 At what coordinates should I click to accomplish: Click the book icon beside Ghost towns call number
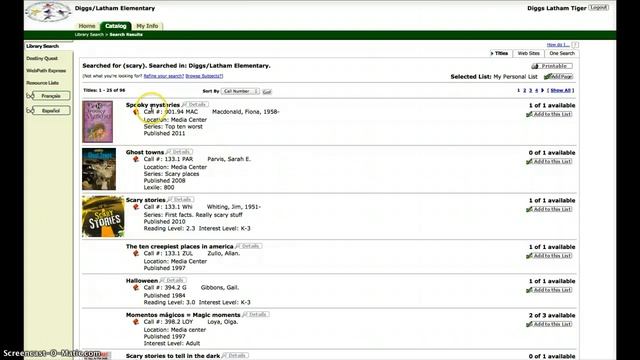[136, 159]
